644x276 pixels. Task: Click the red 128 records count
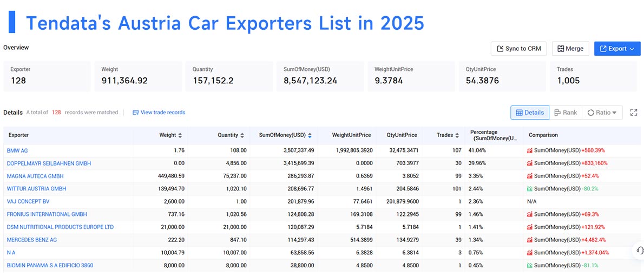point(56,112)
